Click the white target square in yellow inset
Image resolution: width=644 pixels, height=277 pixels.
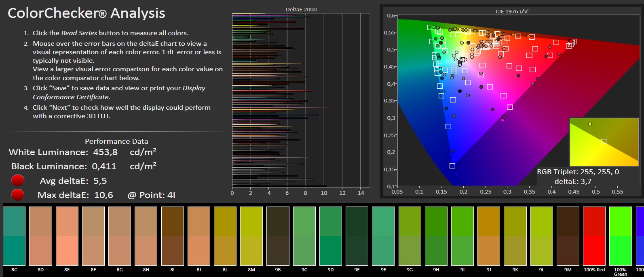604,142
